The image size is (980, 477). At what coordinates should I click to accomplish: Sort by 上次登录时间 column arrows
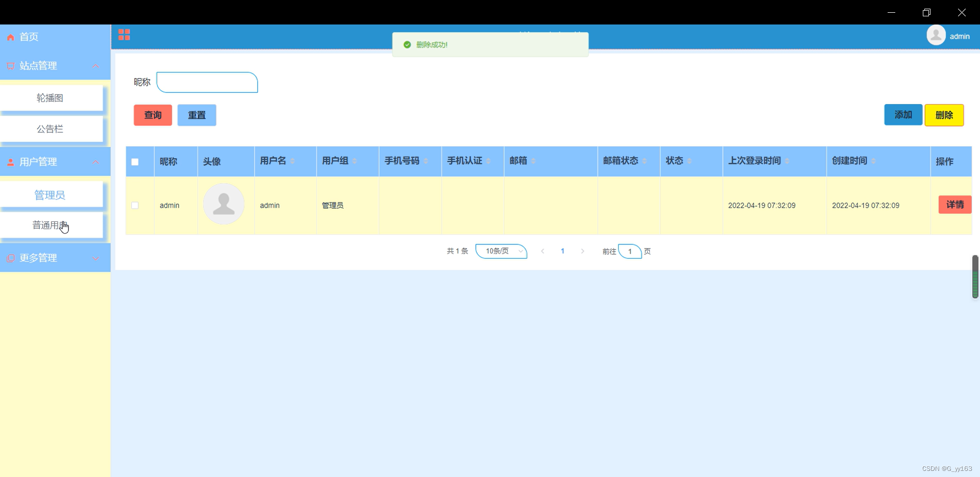[x=787, y=161]
